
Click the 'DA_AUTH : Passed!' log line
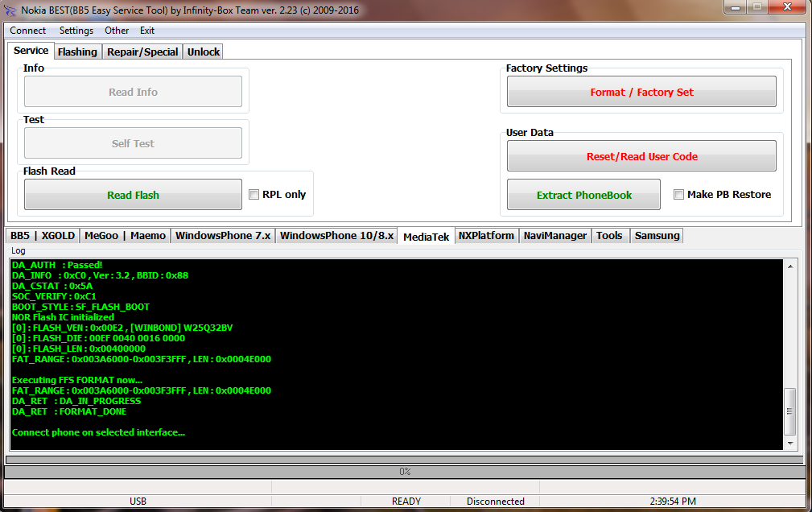(57, 265)
